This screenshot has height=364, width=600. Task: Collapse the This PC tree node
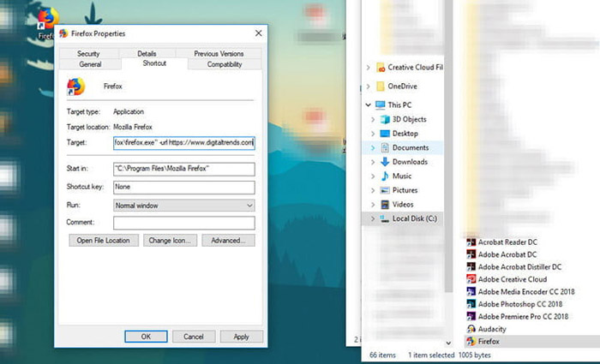click(368, 104)
